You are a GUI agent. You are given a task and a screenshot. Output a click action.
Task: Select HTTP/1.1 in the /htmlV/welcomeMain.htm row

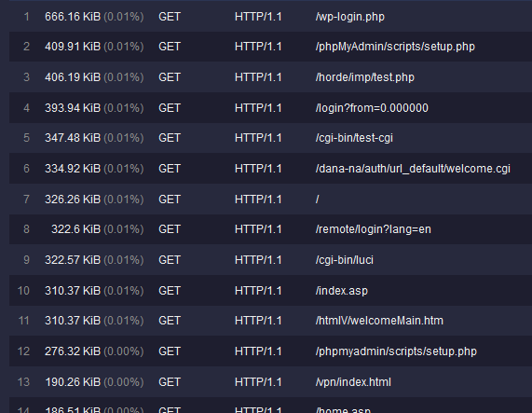(x=258, y=321)
